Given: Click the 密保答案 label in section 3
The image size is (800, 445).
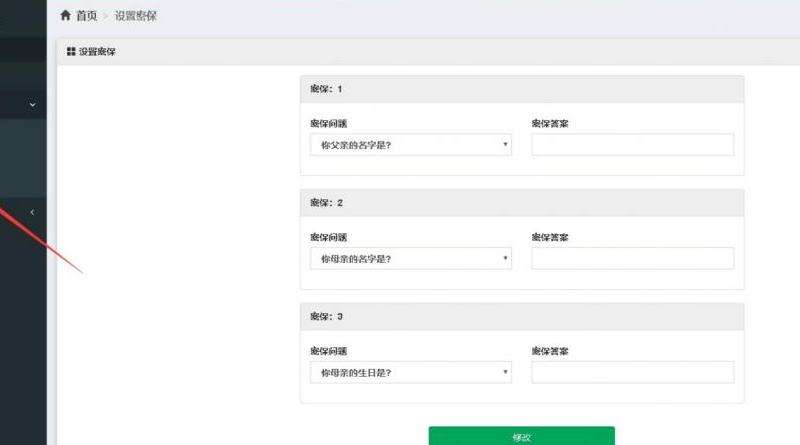Looking at the screenshot, I should click(x=550, y=351).
